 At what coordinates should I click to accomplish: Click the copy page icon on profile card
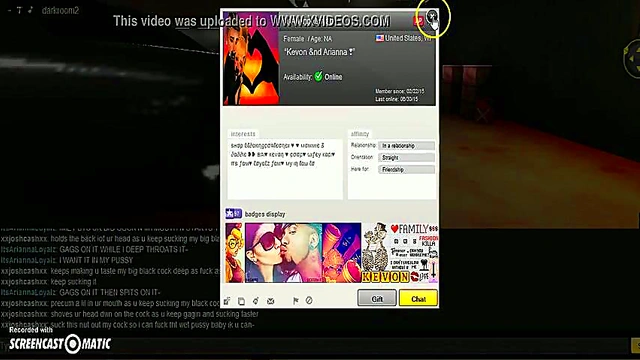pyautogui.click(x=241, y=301)
